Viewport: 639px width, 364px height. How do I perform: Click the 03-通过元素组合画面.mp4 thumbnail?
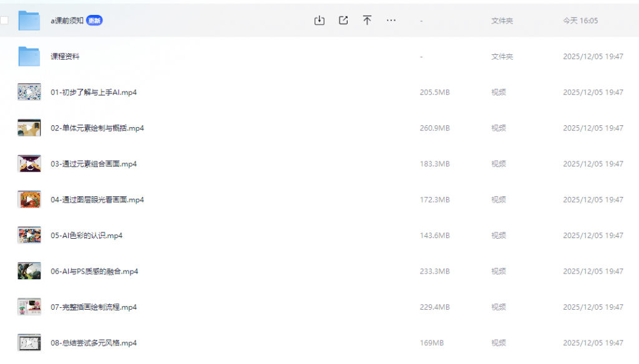pyautogui.click(x=29, y=164)
